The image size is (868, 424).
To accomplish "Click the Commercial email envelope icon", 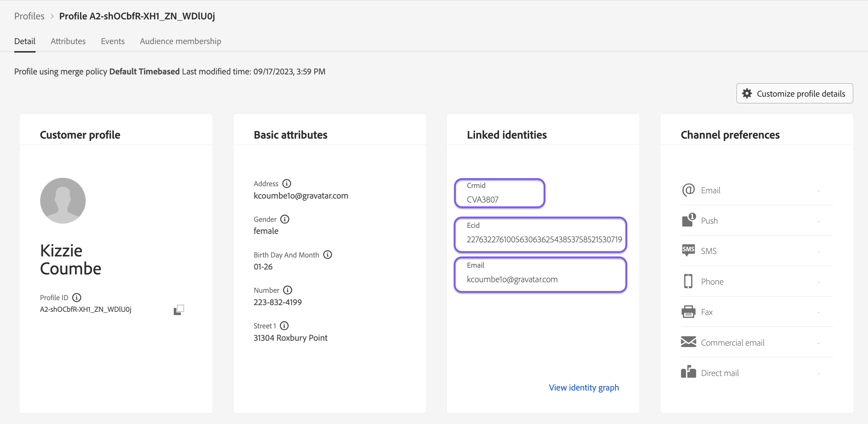I will [x=688, y=342].
